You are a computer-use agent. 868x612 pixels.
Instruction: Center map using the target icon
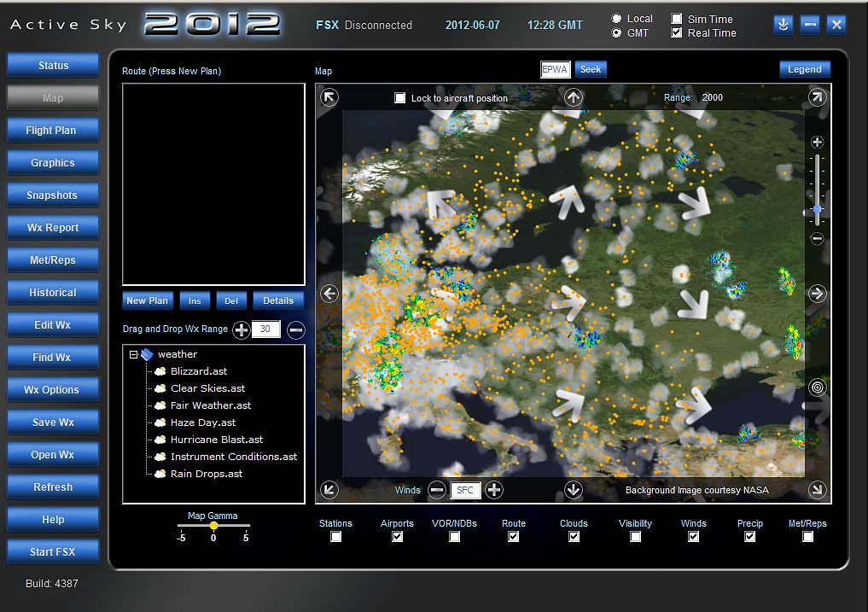[817, 388]
